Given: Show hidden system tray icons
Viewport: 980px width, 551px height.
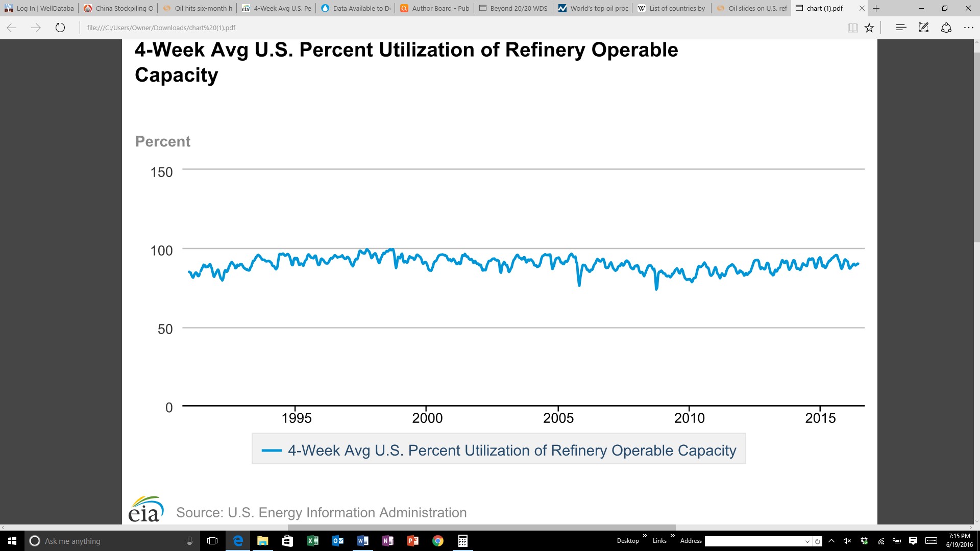Looking at the screenshot, I should click(831, 541).
